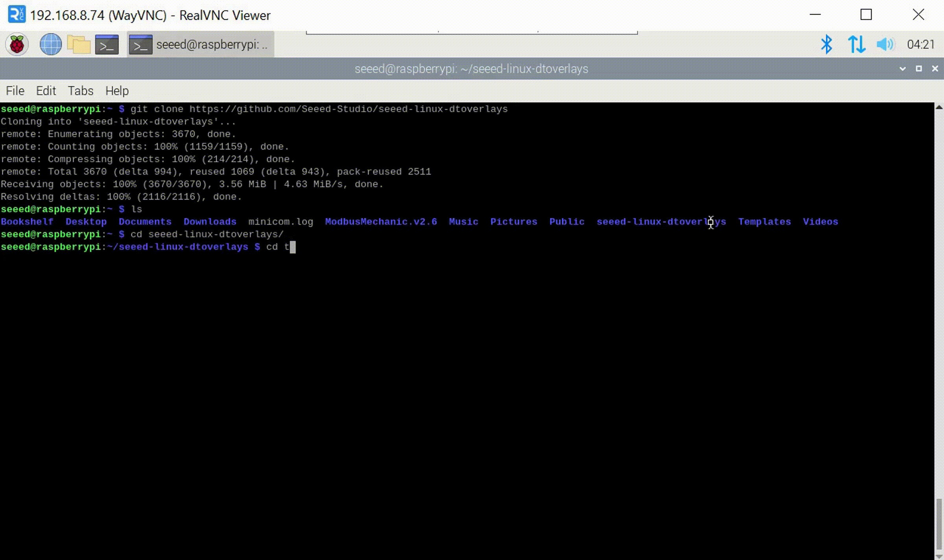Image resolution: width=944 pixels, height=560 pixels.
Task: Click the 'Counting objects: 100%' line
Action: [145, 147]
